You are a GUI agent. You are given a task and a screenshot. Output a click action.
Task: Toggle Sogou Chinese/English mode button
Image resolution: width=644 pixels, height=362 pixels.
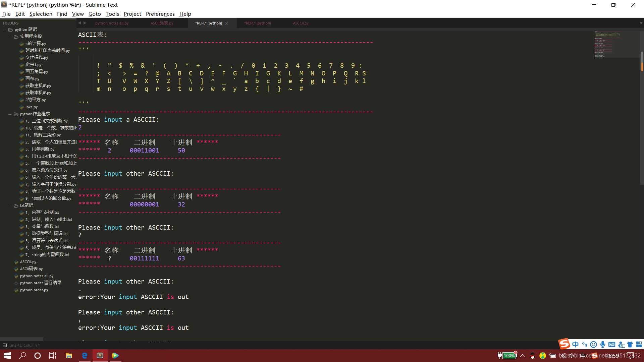(x=576, y=345)
